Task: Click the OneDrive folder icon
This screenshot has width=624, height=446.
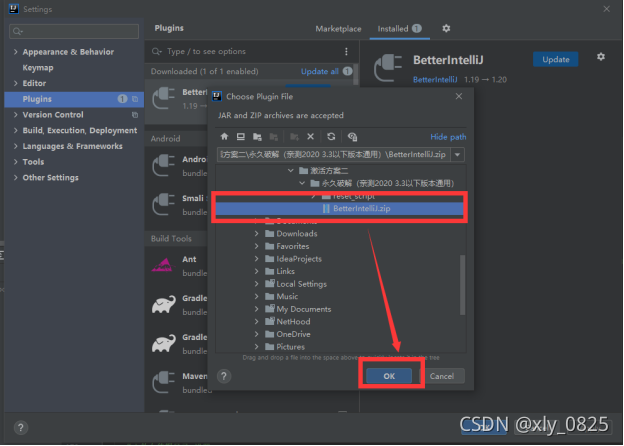Action: 270,334
